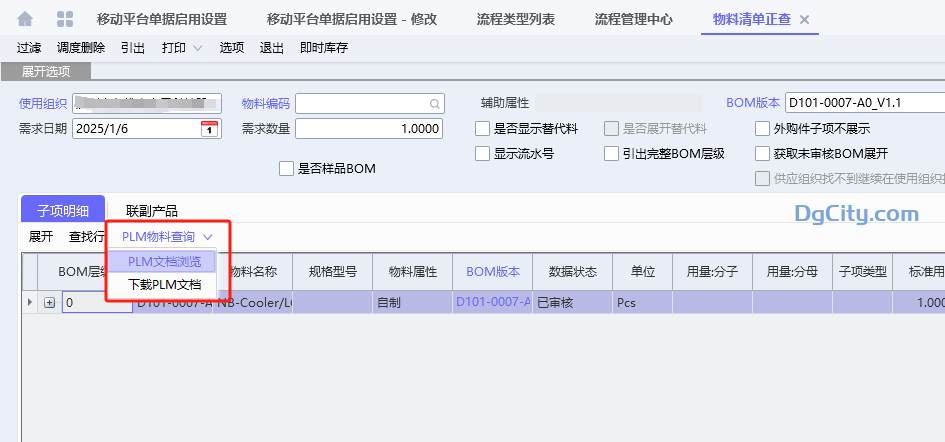Click the search icon in 物料编码 field

pyautogui.click(x=435, y=103)
